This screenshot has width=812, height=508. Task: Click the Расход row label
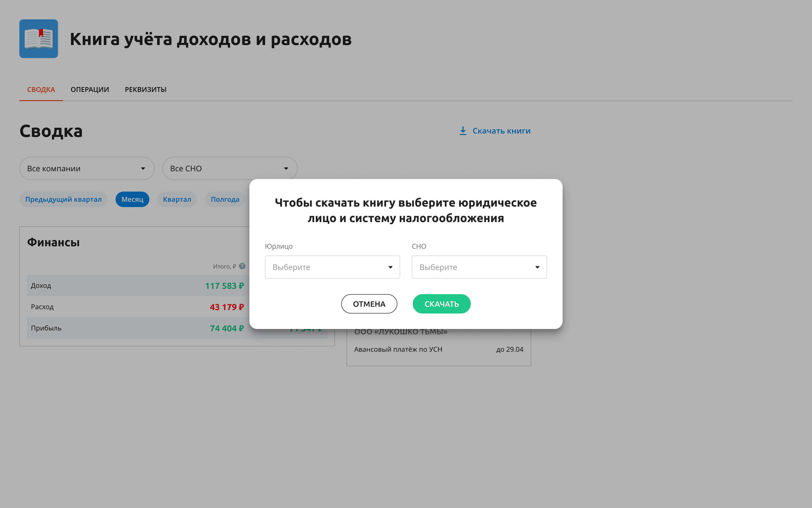(42, 307)
